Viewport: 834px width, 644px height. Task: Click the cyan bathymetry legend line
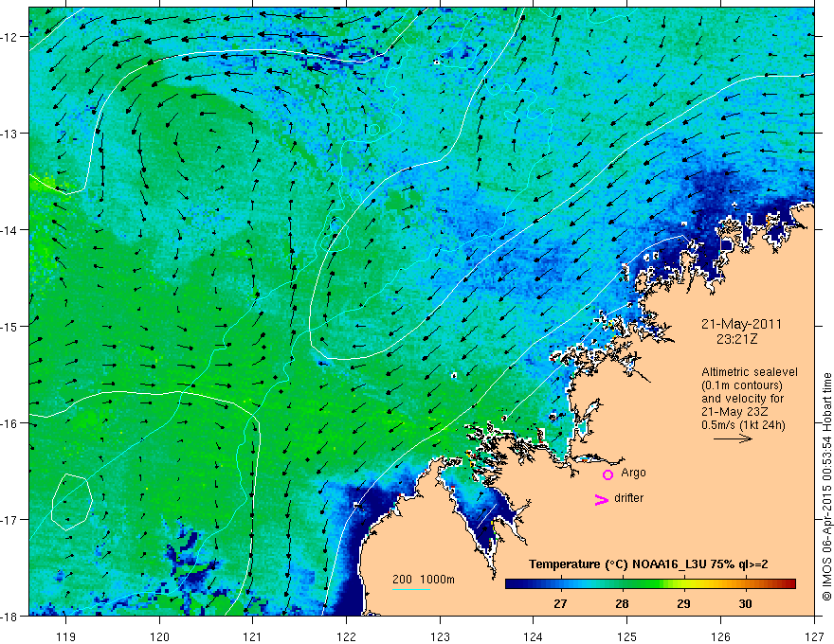tap(411, 589)
